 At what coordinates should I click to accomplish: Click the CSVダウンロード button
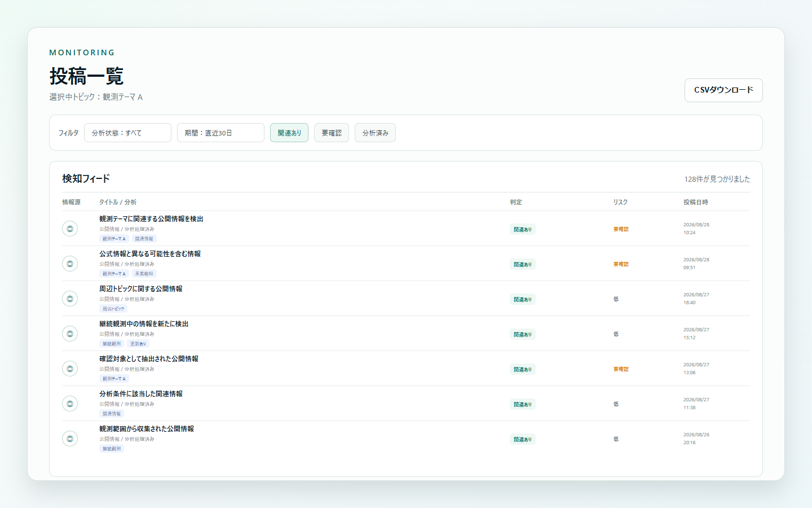click(x=723, y=90)
